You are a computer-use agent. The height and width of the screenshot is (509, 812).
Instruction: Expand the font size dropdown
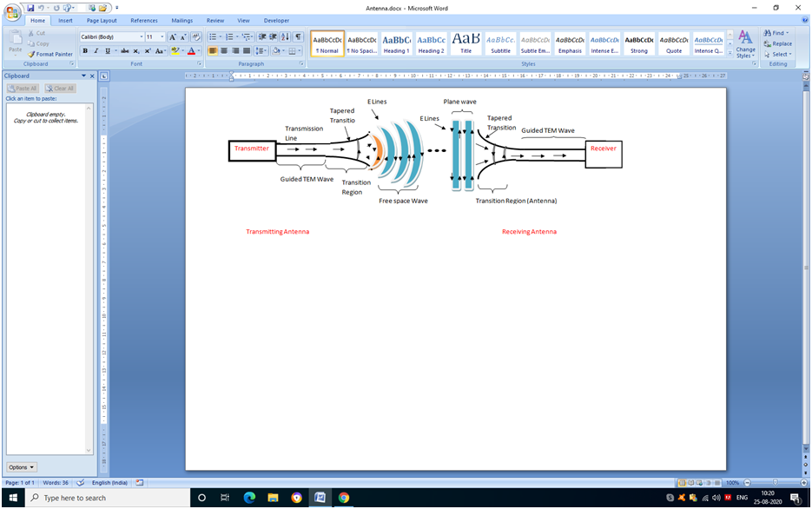(162, 37)
